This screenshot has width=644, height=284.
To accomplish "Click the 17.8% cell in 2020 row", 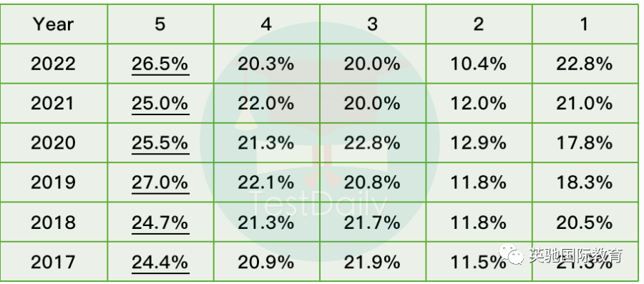I will tap(585, 143).
